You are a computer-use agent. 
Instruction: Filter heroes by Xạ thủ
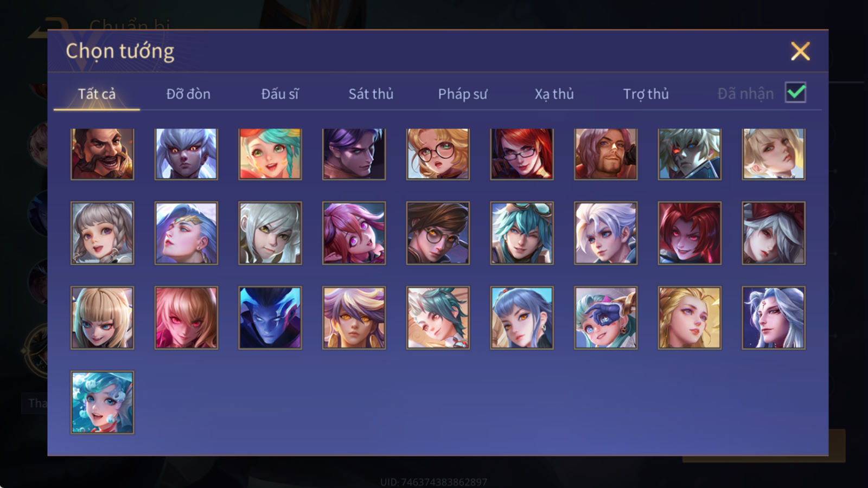pos(554,94)
